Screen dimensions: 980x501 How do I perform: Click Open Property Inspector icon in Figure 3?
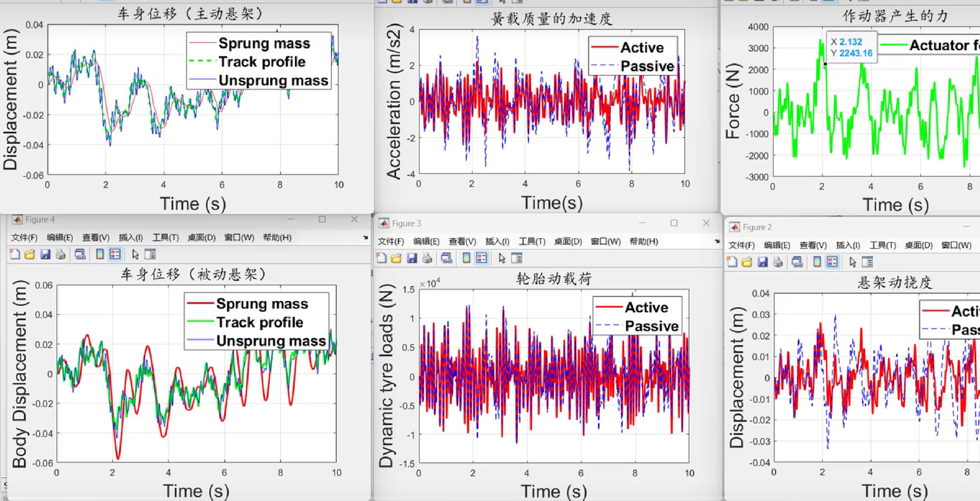pyautogui.click(x=517, y=258)
